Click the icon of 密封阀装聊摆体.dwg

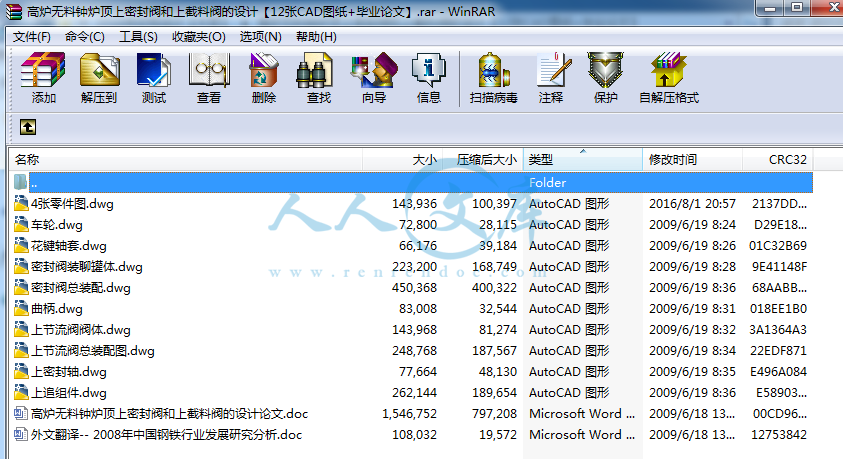tap(21, 266)
